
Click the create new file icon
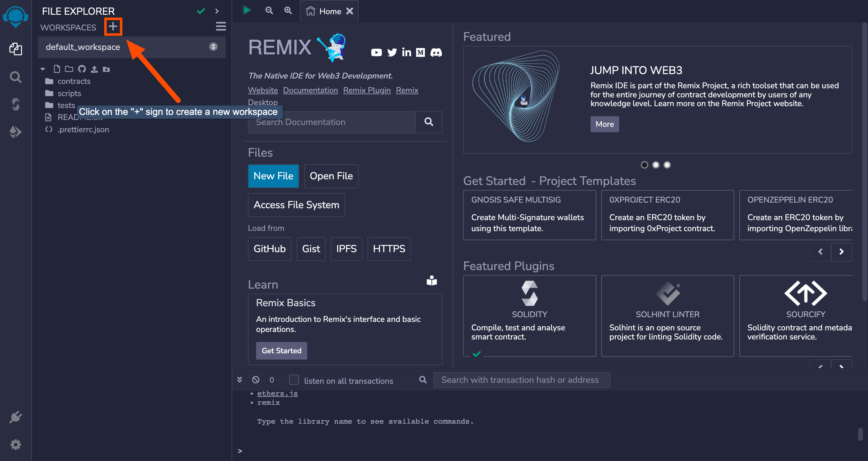click(x=57, y=69)
